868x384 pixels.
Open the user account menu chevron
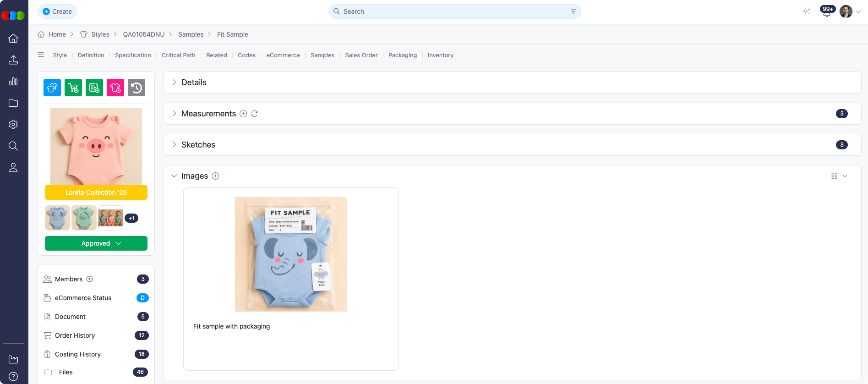[x=858, y=12]
